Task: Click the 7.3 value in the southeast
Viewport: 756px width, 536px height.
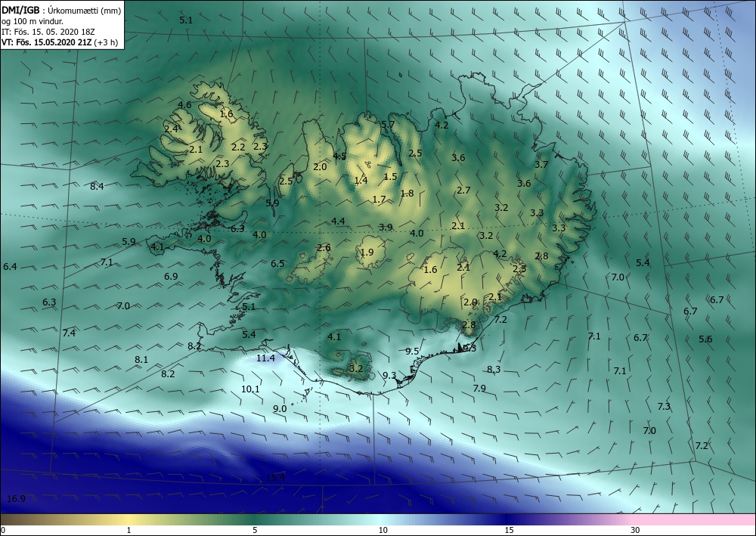Action: [x=664, y=406]
